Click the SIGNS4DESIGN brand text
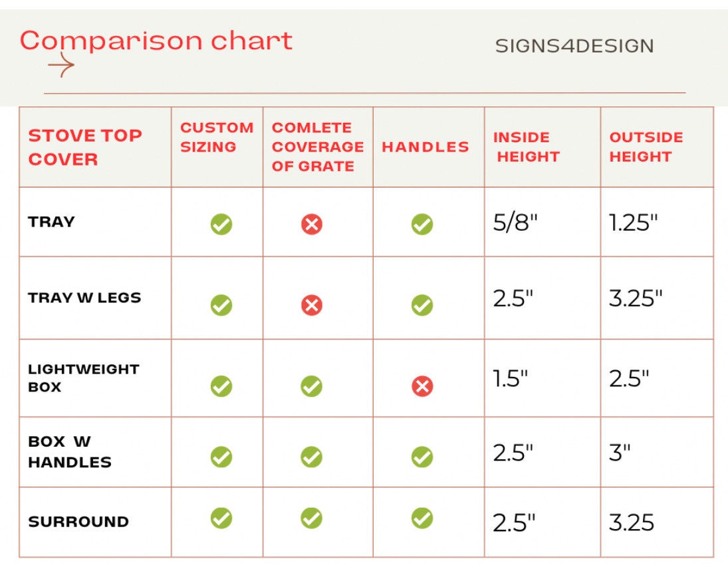Viewport: 728px width, 565px height. 574,46
